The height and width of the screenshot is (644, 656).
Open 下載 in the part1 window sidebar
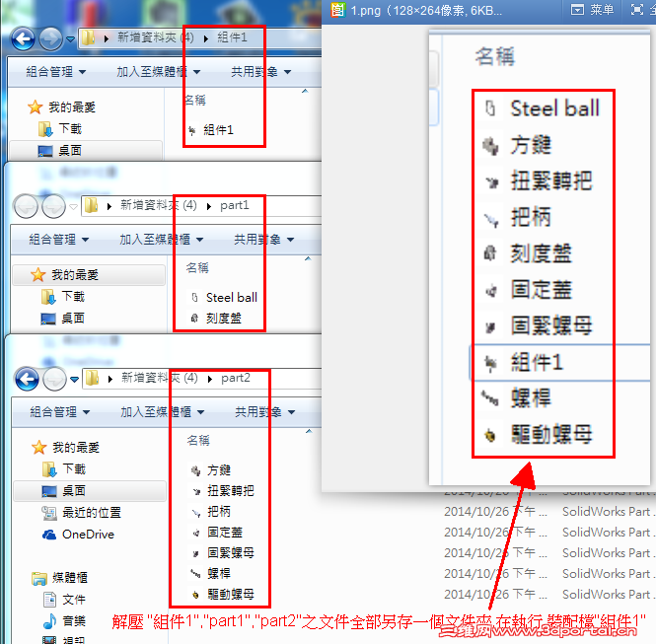pyautogui.click(x=63, y=297)
